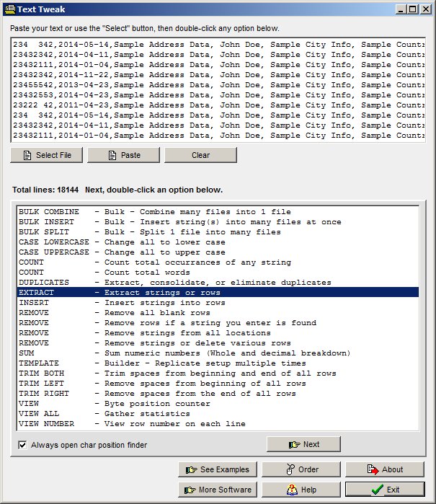Click the hand icon on See Examples

pos(191,470)
